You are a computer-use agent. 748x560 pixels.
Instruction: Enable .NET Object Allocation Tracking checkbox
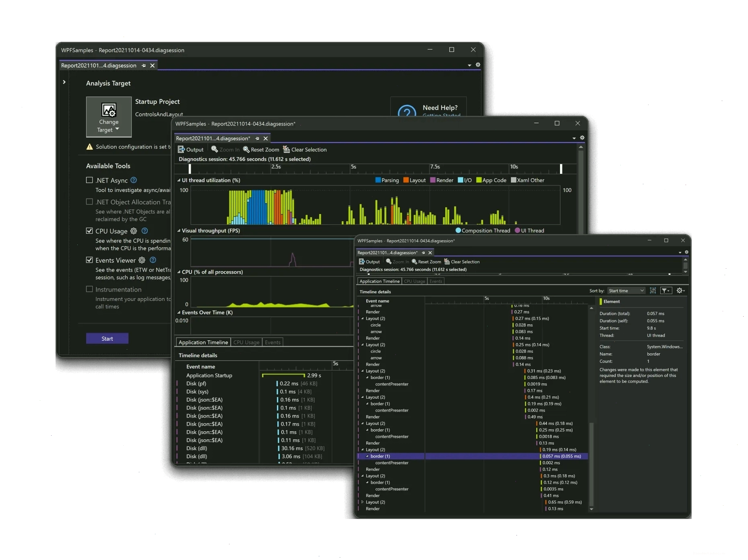tap(89, 202)
